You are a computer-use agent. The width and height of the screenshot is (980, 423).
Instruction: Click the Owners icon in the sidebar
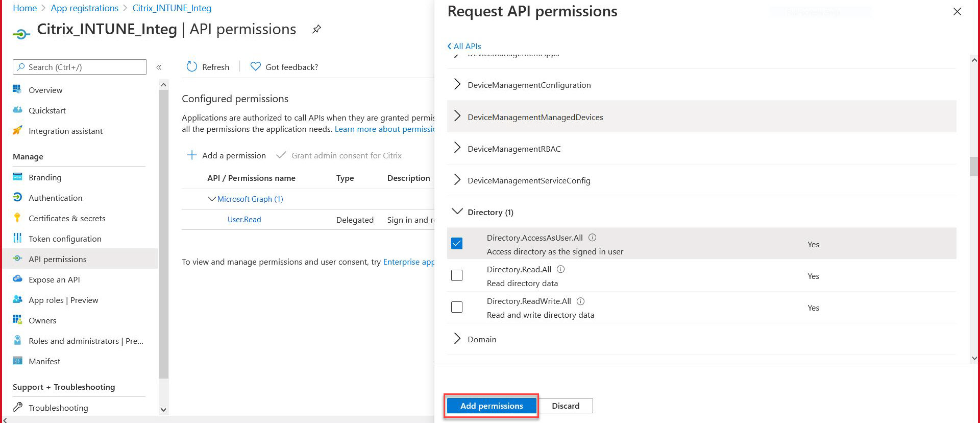click(17, 320)
